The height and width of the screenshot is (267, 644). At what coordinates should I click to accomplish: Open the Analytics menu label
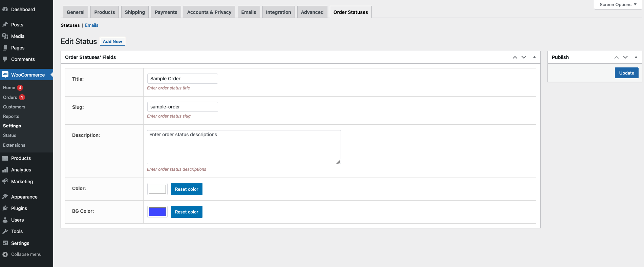point(21,170)
